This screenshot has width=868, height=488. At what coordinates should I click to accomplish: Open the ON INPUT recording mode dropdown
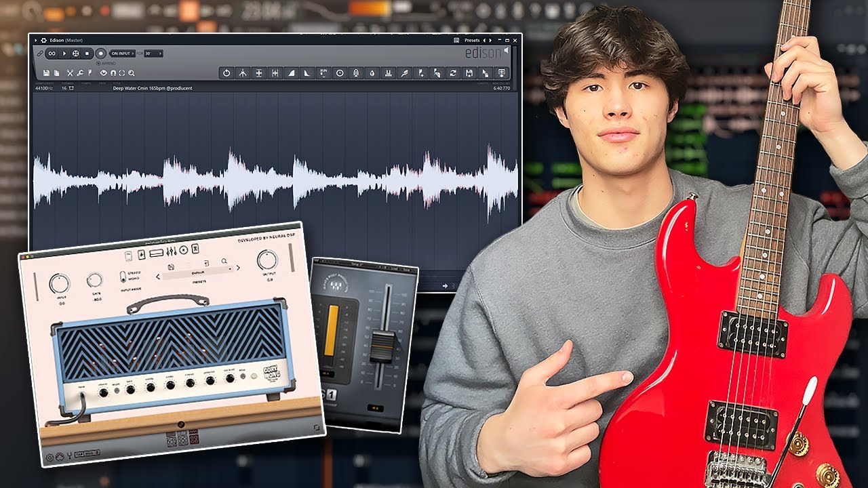click(x=123, y=53)
